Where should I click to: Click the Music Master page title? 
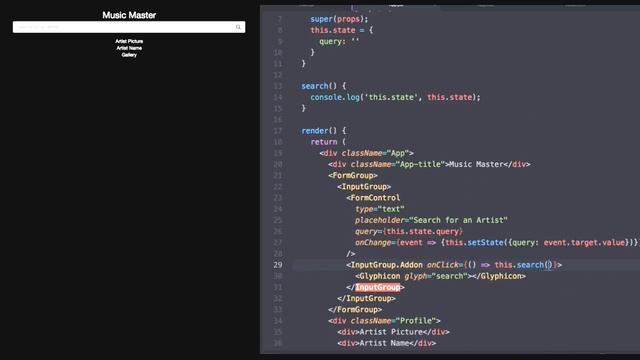click(129, 15)
